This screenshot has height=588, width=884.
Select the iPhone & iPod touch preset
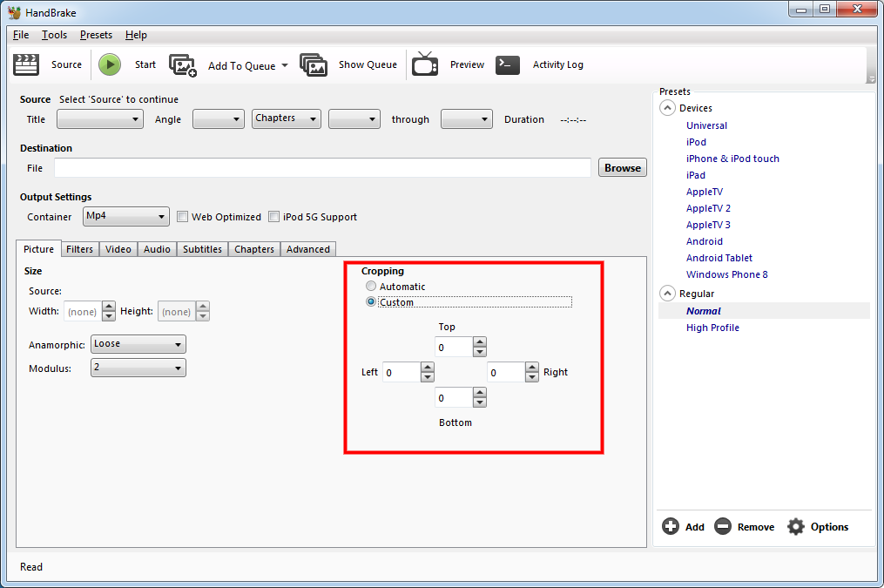pos(732,159)
